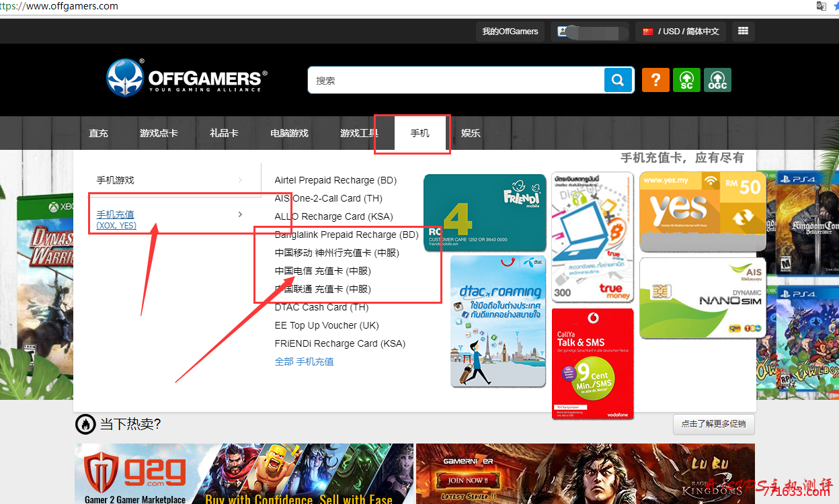Screen dimensions: 839x504
Task: Open FRiENDi Recharge Card (KSA)
Action: [x=340, y=343]
